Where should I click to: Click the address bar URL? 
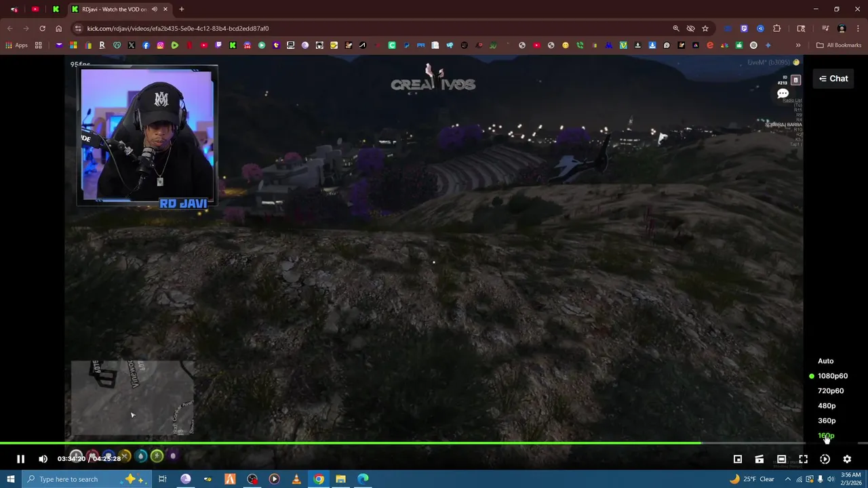tap(178, 28)
